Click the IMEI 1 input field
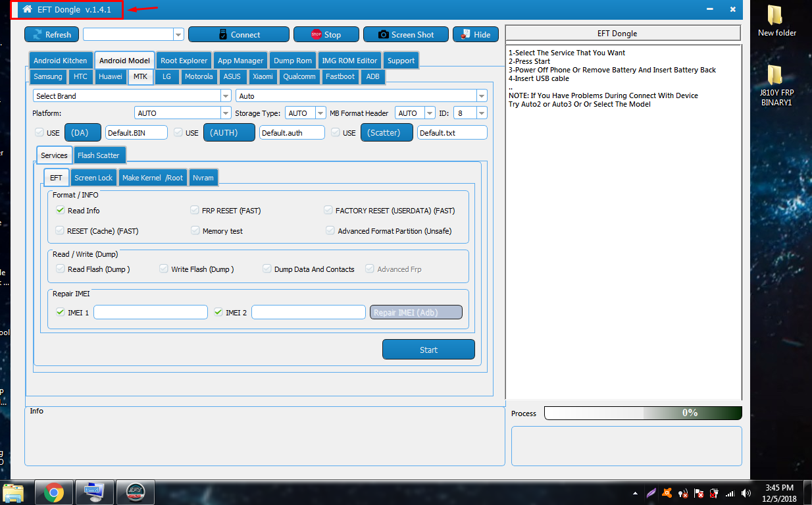Screen dimensions: 812x505 pyautogui.click(x=151, y=312)
